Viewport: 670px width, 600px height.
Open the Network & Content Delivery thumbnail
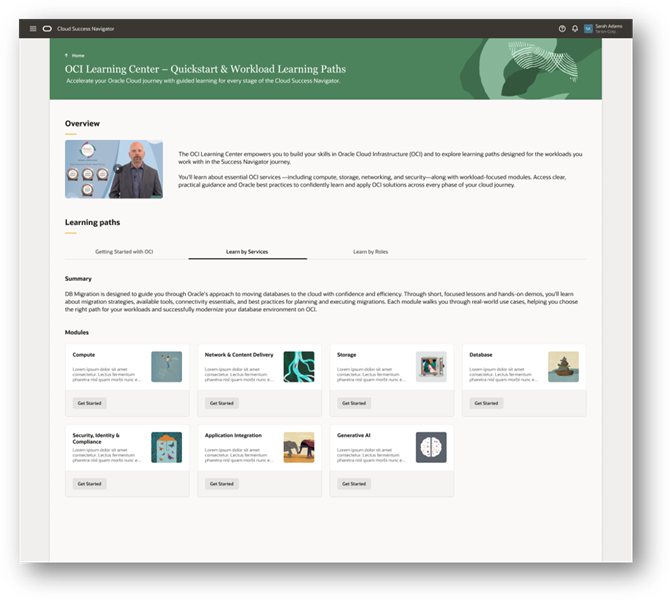299,367
